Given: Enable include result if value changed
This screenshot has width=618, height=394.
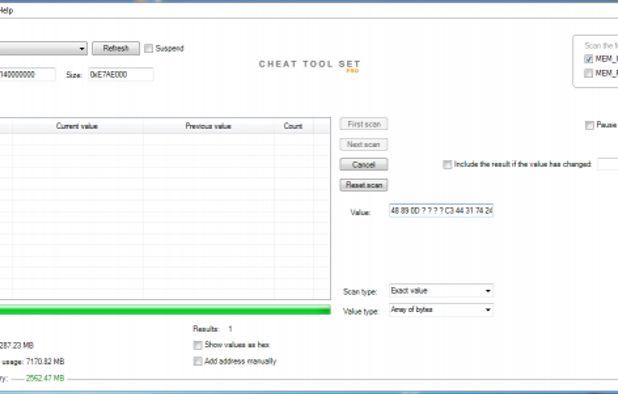Looking at the screenshot, I should (x=447, y=164).
